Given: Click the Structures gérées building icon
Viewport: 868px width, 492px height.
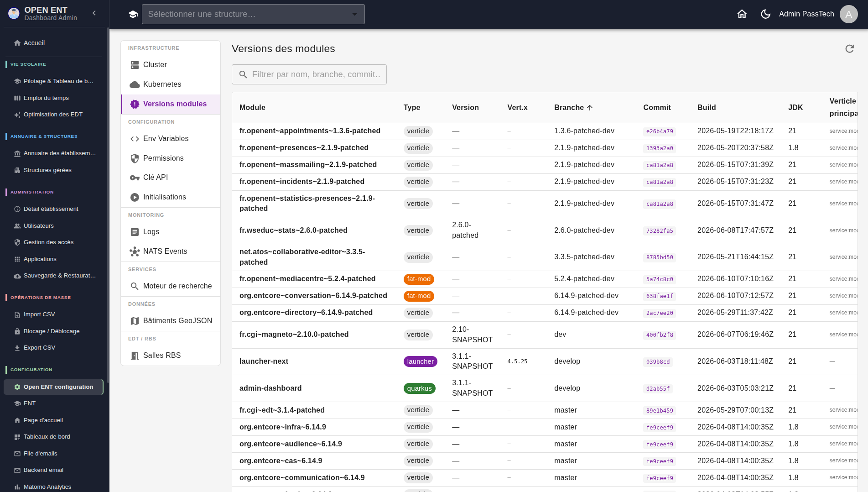Looking at the screenshot, I should [17, 170].
